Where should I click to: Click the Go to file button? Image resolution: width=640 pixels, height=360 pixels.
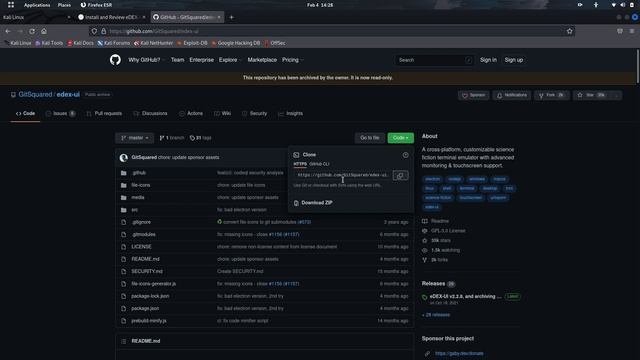click(x=370, y=138)
